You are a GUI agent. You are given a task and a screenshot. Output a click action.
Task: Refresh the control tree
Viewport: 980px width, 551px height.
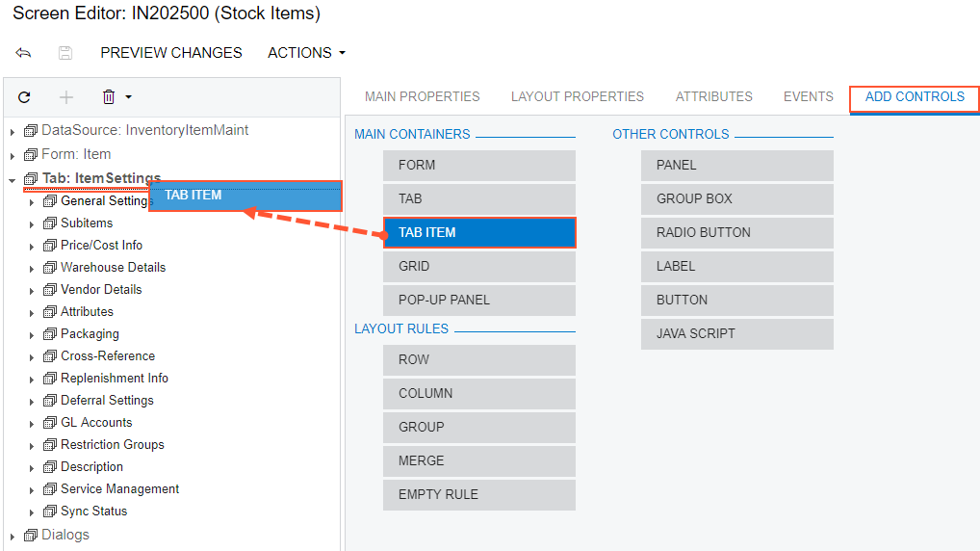[24, 97]
